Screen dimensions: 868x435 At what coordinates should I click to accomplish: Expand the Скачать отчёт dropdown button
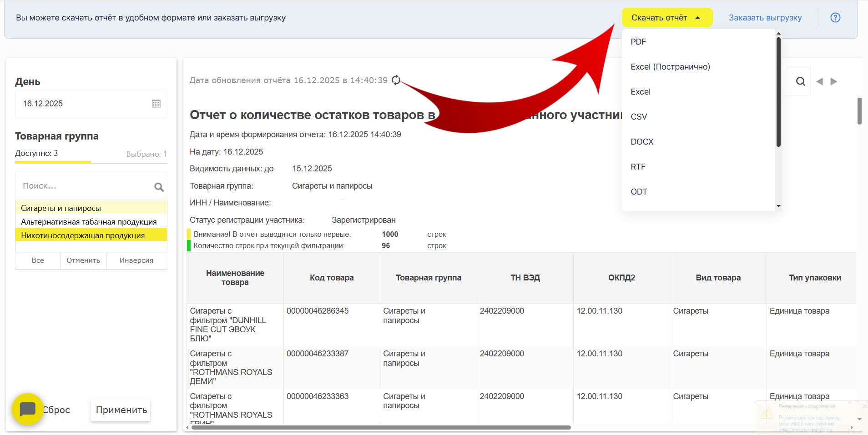pyautogui.click(x=667, y=18)
